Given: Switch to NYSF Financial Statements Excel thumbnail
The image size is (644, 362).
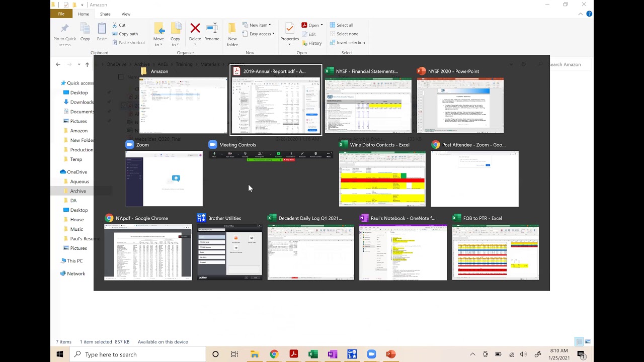Looking at the screenshot, I should pyautogui.click(x=368, y=101).
